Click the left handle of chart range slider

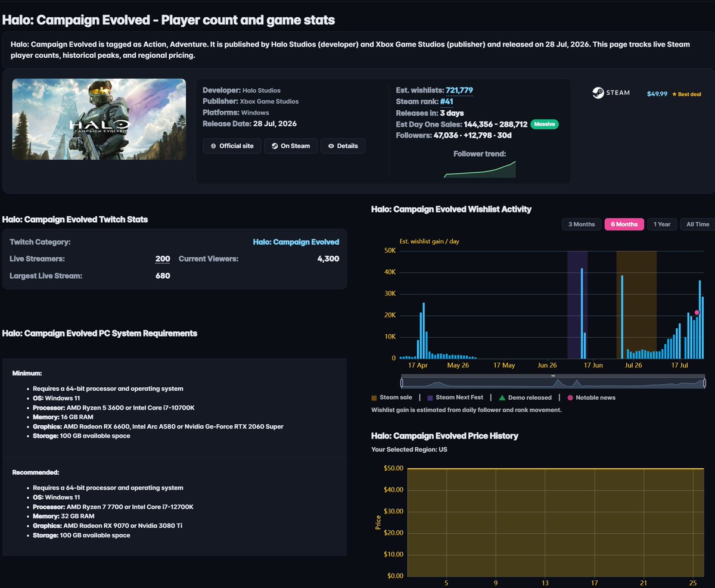[x=402, y=382]
